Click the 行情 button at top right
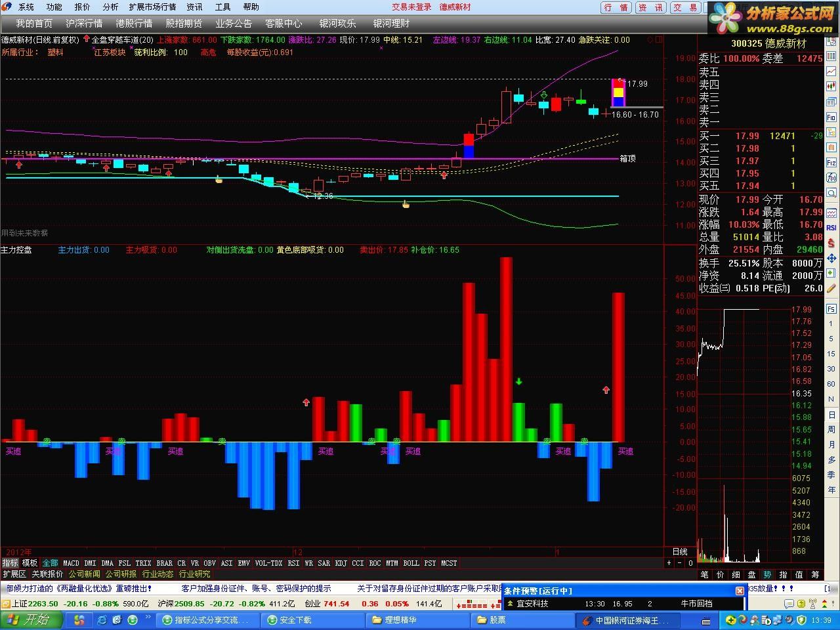The width and height of the screenshot is (840, 630). [616, 7]
